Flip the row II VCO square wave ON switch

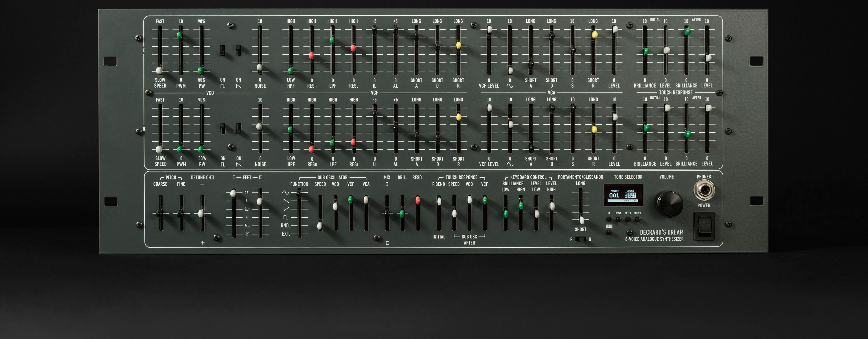[x=223, y=129]
